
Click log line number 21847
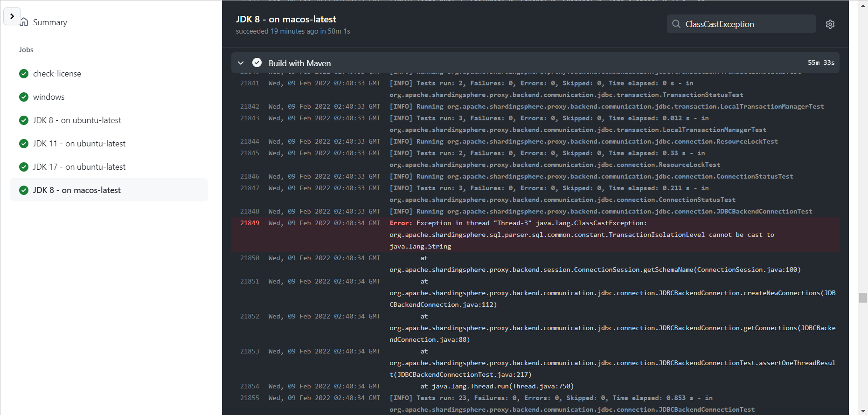click(x=250, y=188)
